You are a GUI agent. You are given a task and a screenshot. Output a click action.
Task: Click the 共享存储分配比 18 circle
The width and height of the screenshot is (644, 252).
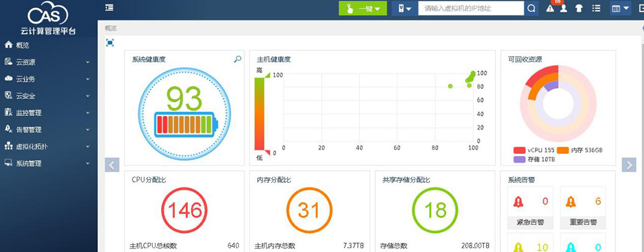tap(435, 210)
